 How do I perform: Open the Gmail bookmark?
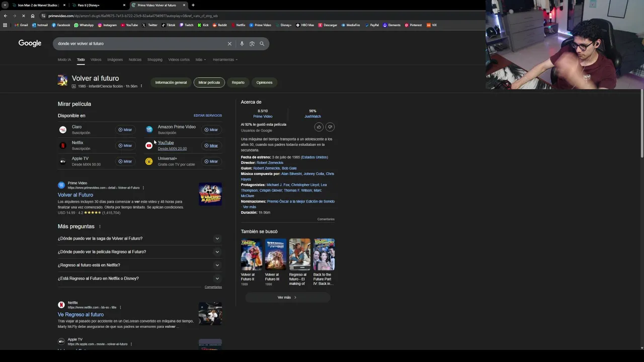click(x=21, y=25)
